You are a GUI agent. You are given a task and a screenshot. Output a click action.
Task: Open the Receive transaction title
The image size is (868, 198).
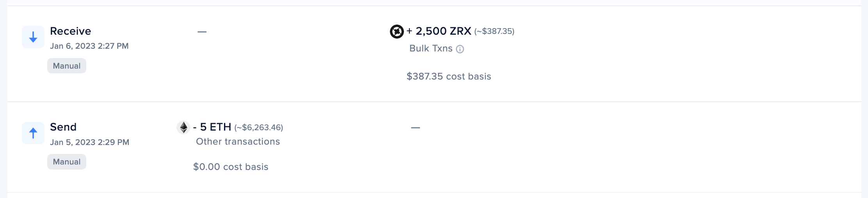(71, 31)
